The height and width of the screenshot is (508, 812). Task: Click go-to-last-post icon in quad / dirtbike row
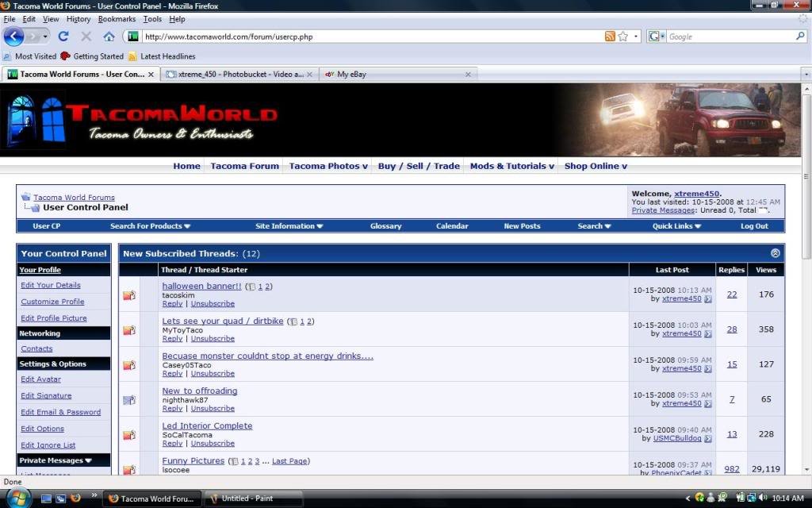coord(708,334)
